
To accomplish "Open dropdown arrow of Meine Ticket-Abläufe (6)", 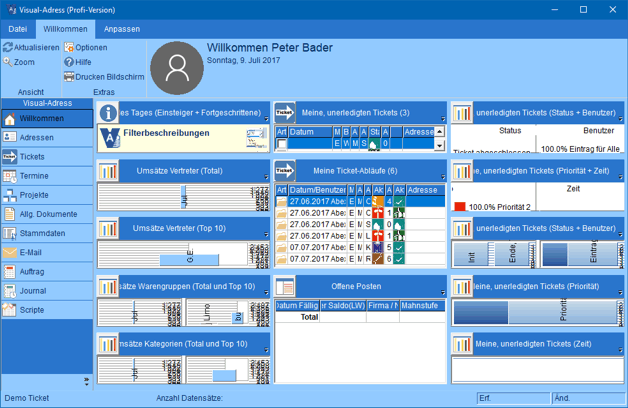I will (x=443, y=177).
